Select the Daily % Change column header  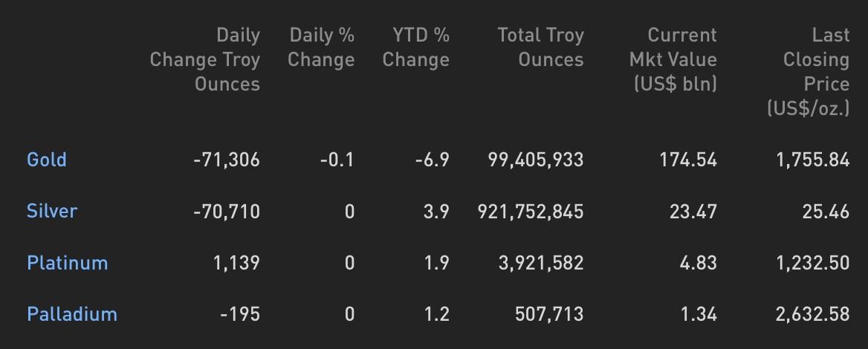pos(321,48)
